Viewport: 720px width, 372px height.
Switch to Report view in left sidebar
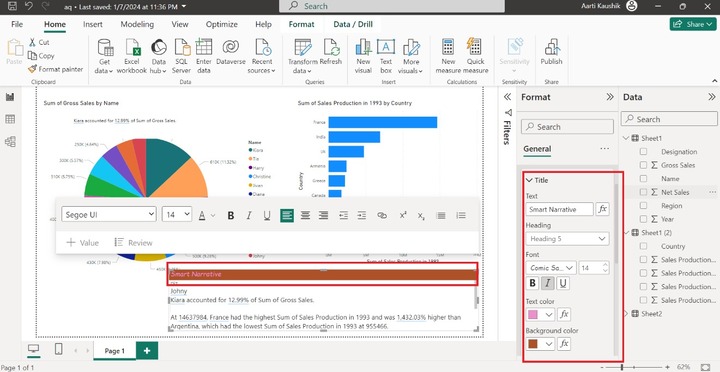point(10,97)
